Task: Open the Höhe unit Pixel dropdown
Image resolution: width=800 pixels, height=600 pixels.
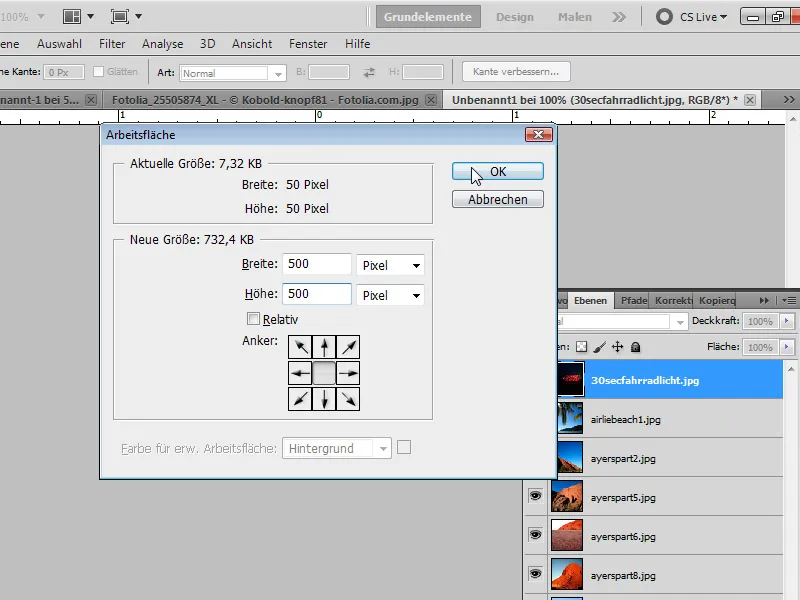Action: pyautogui.click(x=390, y=295)
